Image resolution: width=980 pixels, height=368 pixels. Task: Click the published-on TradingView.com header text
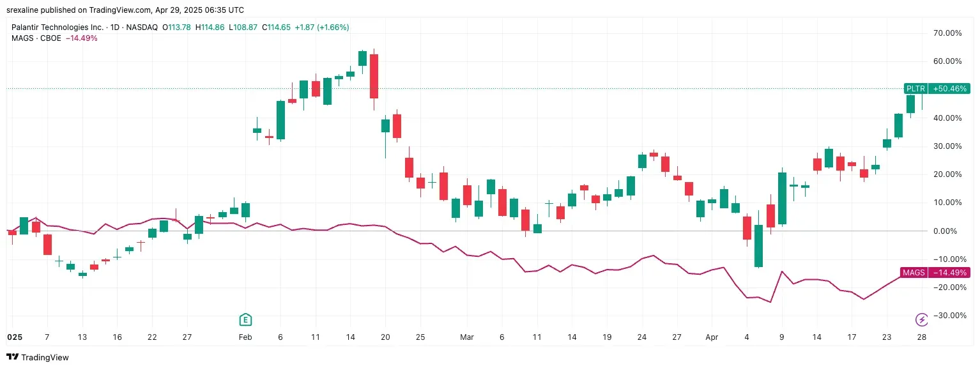tap(125, 10)
